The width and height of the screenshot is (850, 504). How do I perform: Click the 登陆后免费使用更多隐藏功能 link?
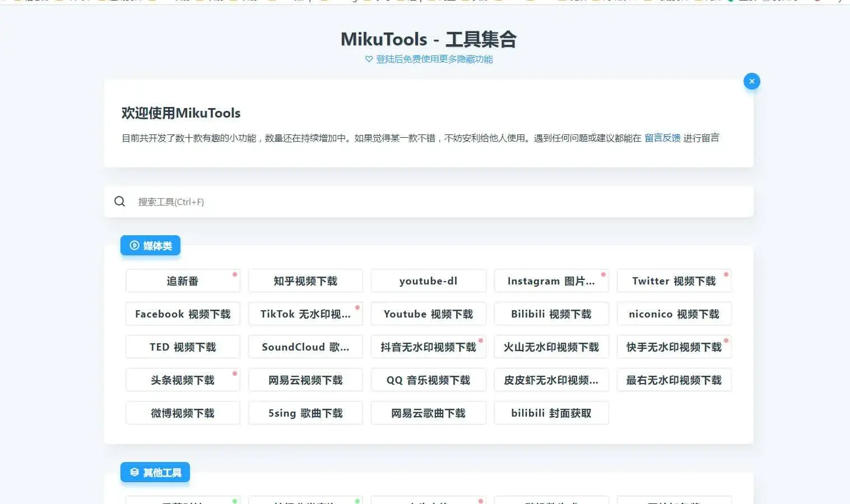[x=434, y=59]
